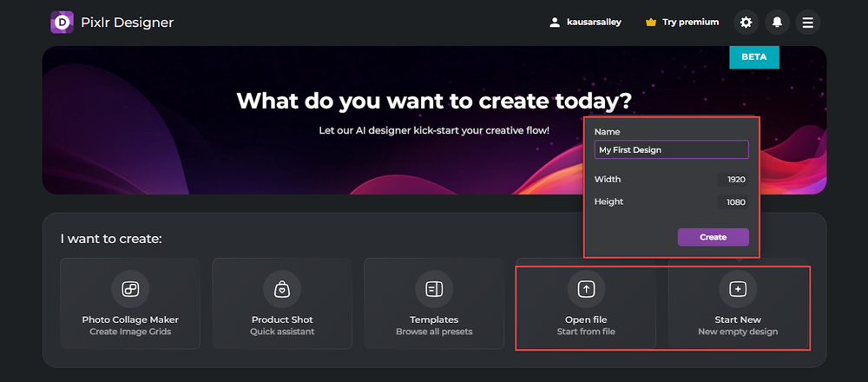Open the Templates icon
Image resolution: width=868 pixels, height=382 pixels.
coord(434,288)
